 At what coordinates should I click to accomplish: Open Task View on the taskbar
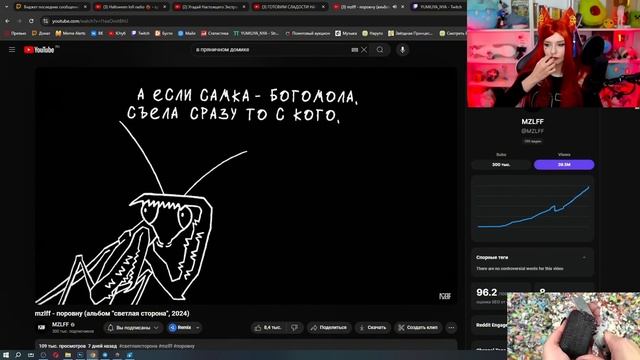pos(31,355)
